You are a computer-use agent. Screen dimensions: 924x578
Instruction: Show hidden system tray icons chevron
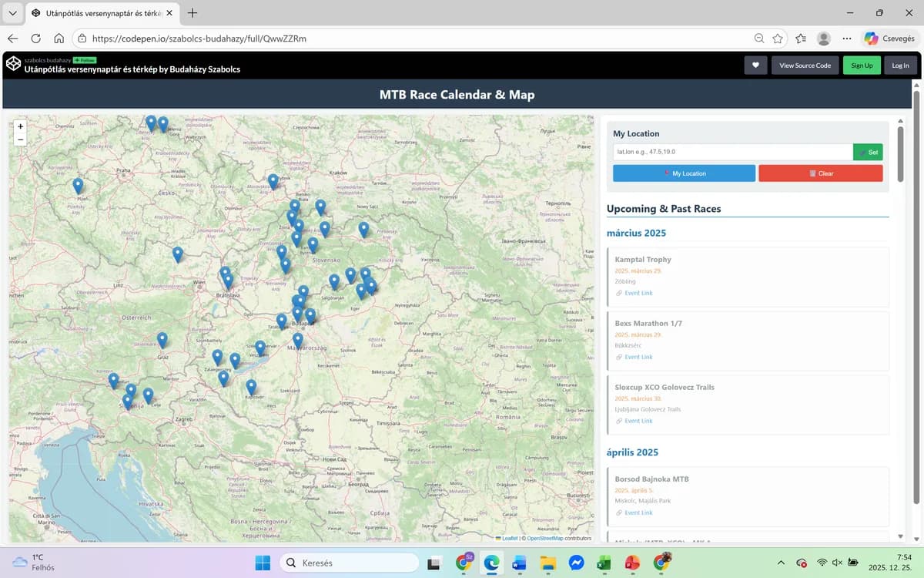781,563
